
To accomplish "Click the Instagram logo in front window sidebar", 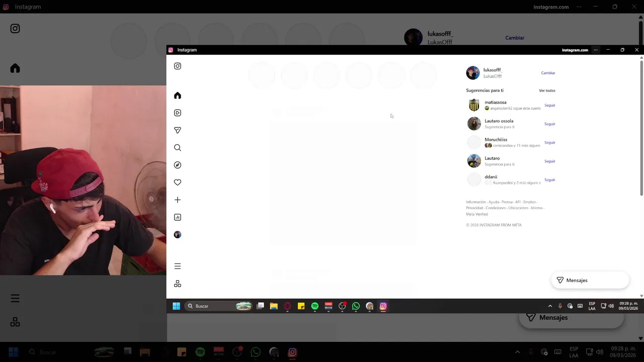I will 178,66.
